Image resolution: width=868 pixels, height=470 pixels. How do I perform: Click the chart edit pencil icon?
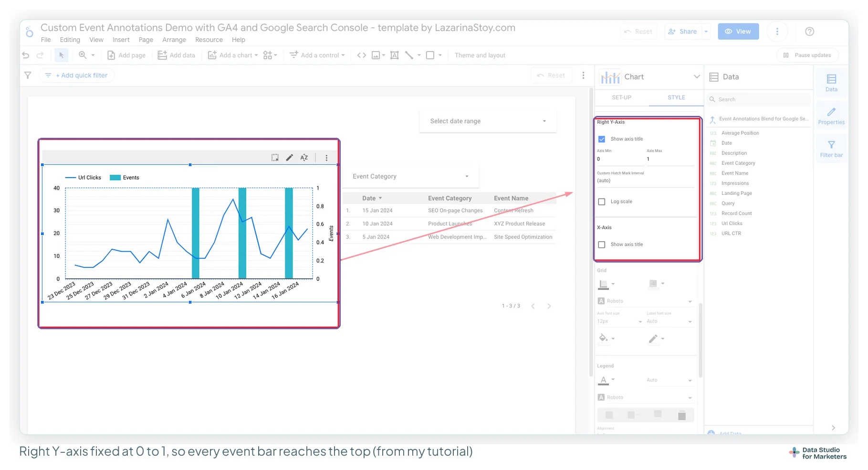pos(290,158)
